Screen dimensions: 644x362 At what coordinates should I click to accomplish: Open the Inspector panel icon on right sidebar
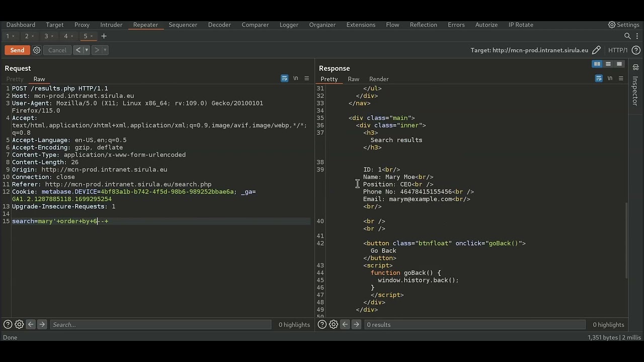636,67
